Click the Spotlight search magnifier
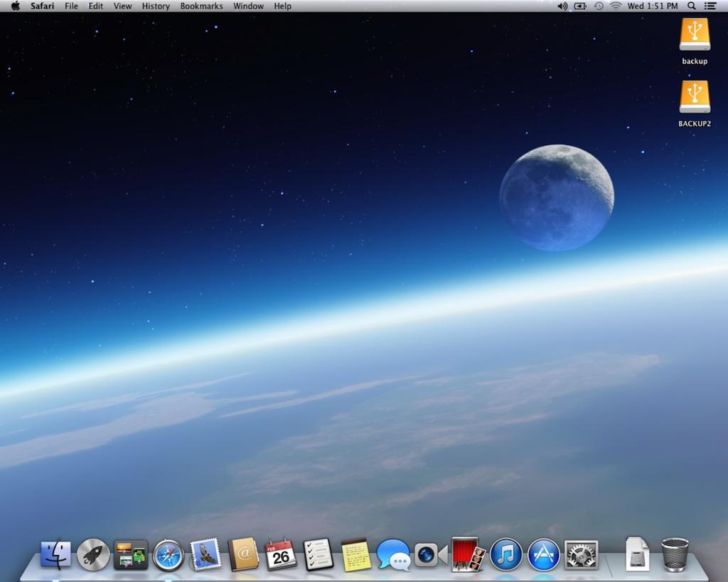 tap(692, 6)
